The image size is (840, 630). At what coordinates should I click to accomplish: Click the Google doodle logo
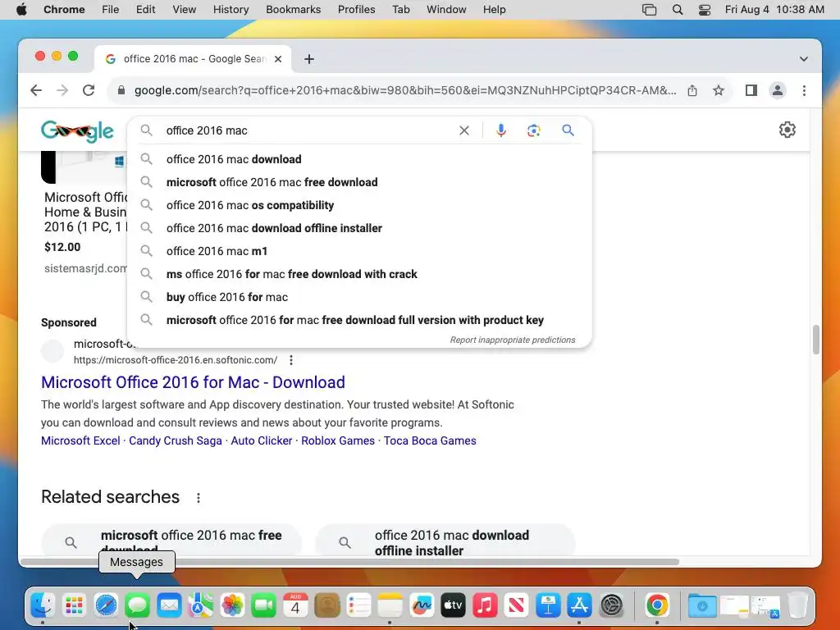pos(77,130)
